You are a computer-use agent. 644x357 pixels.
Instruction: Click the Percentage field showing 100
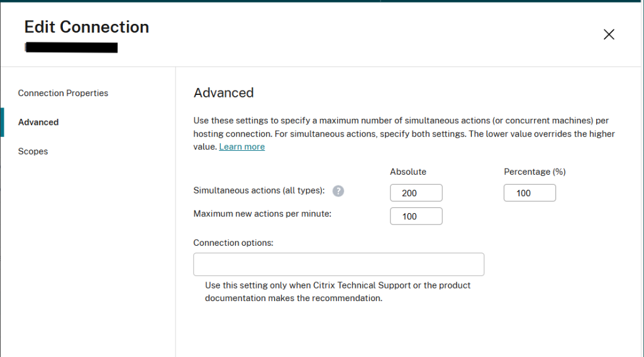point(530,193)
